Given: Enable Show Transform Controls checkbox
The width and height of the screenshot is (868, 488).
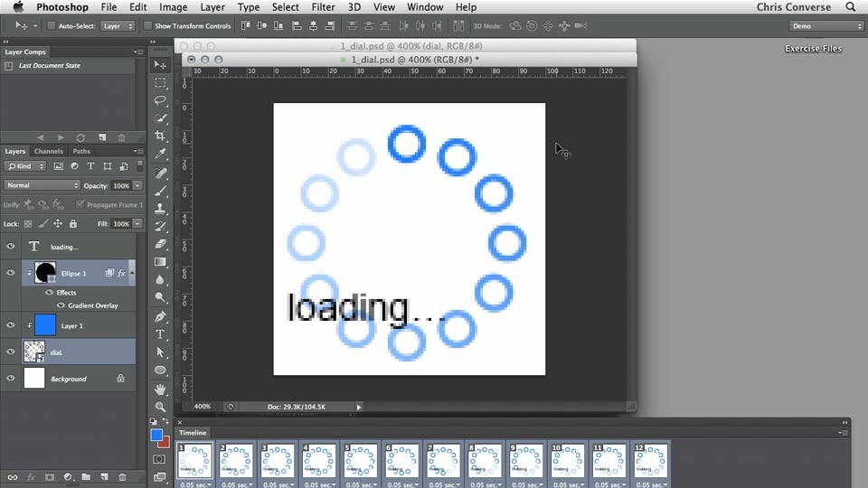Looking at the screenshot, I should click(x=147, y=25).
